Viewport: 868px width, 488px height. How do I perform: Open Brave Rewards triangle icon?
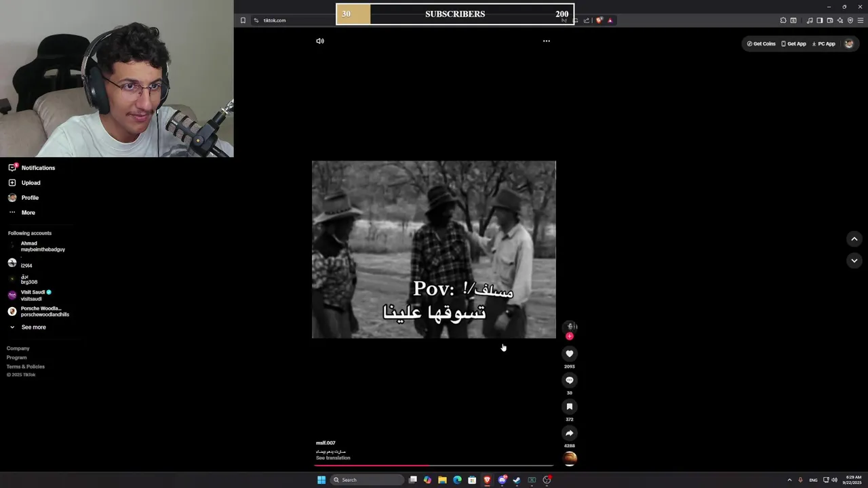click(610, 20)
